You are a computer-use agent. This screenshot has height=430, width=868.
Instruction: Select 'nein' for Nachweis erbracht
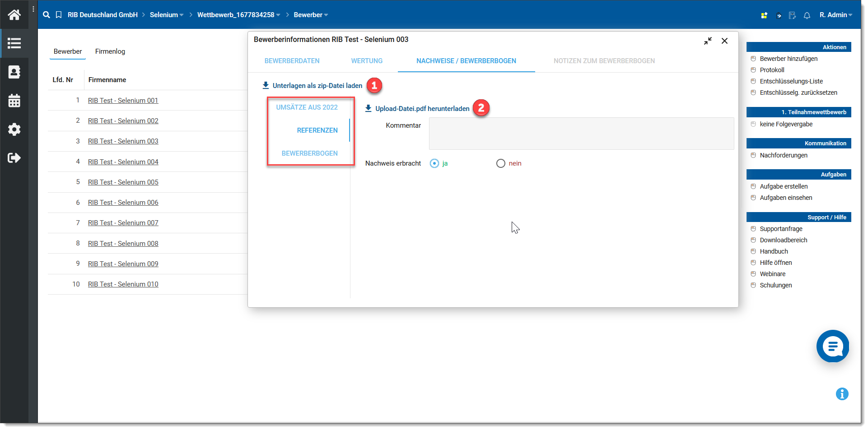pos(500,163)
